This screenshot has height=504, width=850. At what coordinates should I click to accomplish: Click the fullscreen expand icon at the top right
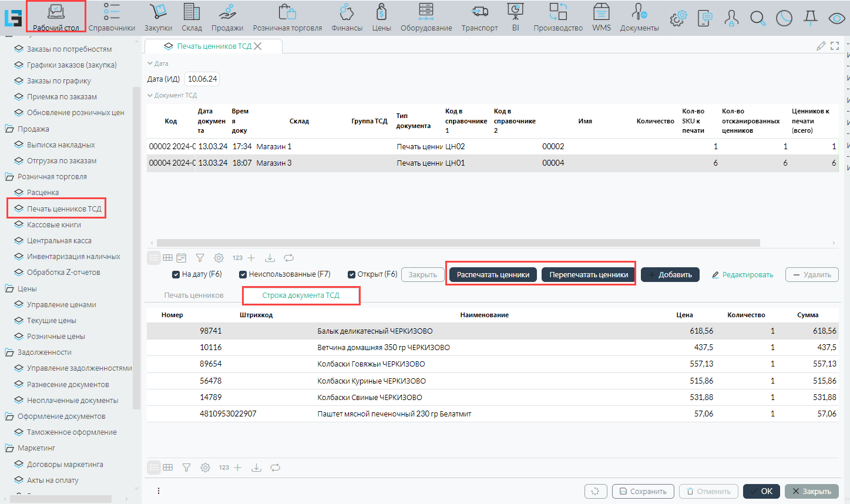pyautogui.click(x=835, y=46)
